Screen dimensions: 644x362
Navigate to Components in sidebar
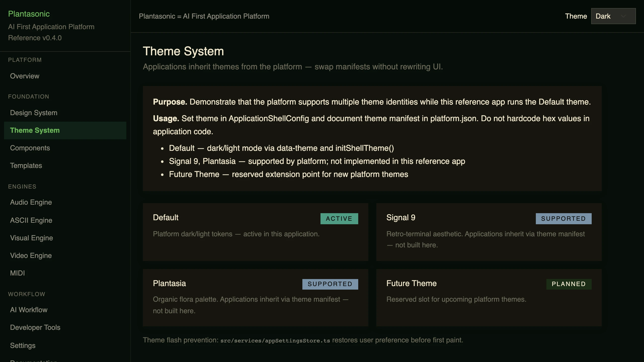point(65,148)
